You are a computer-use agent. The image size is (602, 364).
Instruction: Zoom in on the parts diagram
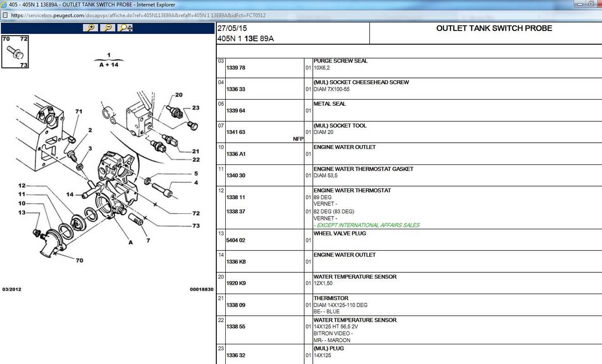(x=90, y=28)
